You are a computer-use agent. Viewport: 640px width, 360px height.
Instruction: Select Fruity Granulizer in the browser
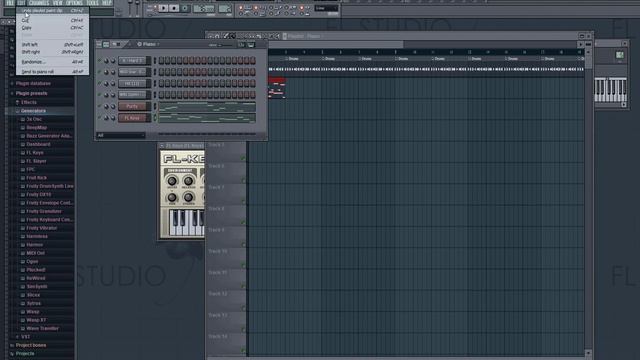point(44,211)
